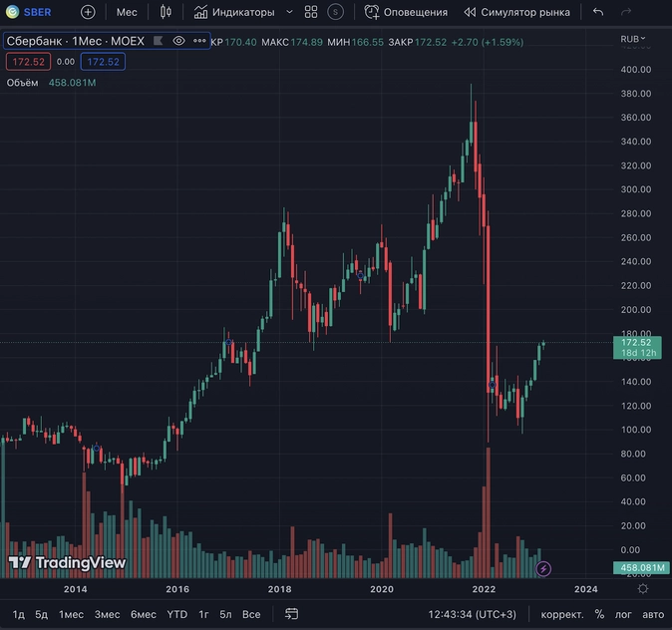Click the add symbol plus icon
Image resolution: width=672 pixels, height=630 pixels.
(88, 12)
